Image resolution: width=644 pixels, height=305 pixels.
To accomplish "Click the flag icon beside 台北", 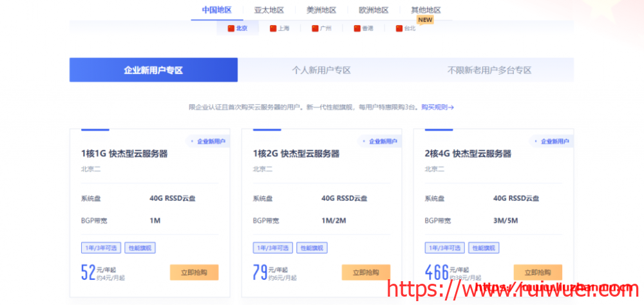I will [399, 28].
